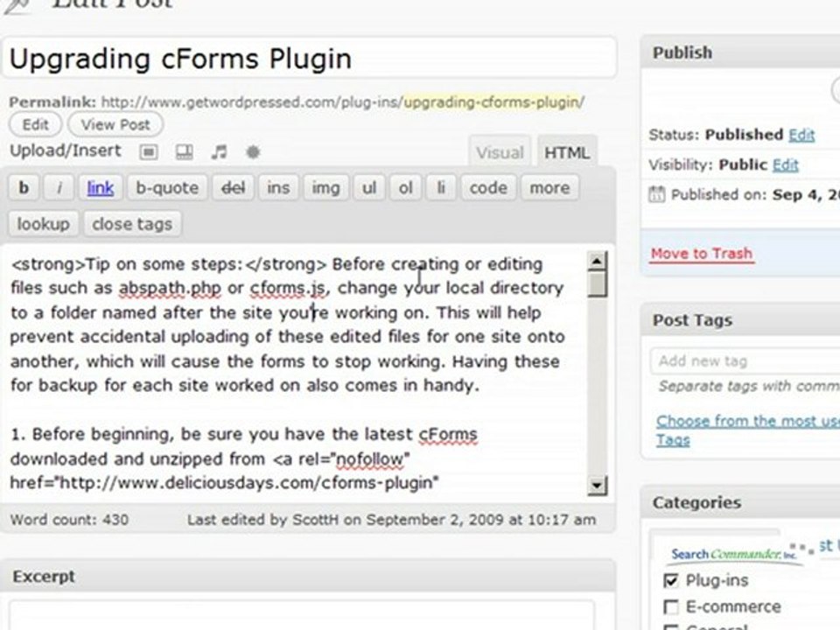Insert the more tag button

(549, 188)
